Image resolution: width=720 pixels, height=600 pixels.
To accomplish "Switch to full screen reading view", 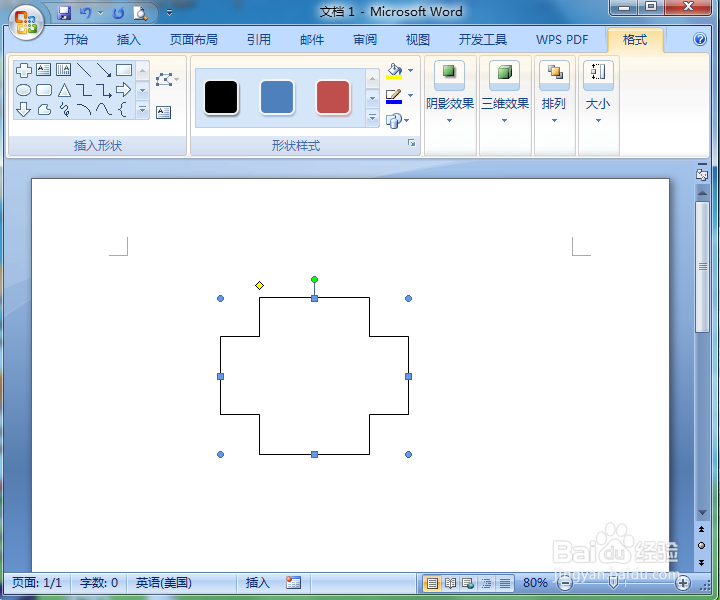I will [450, 583].
